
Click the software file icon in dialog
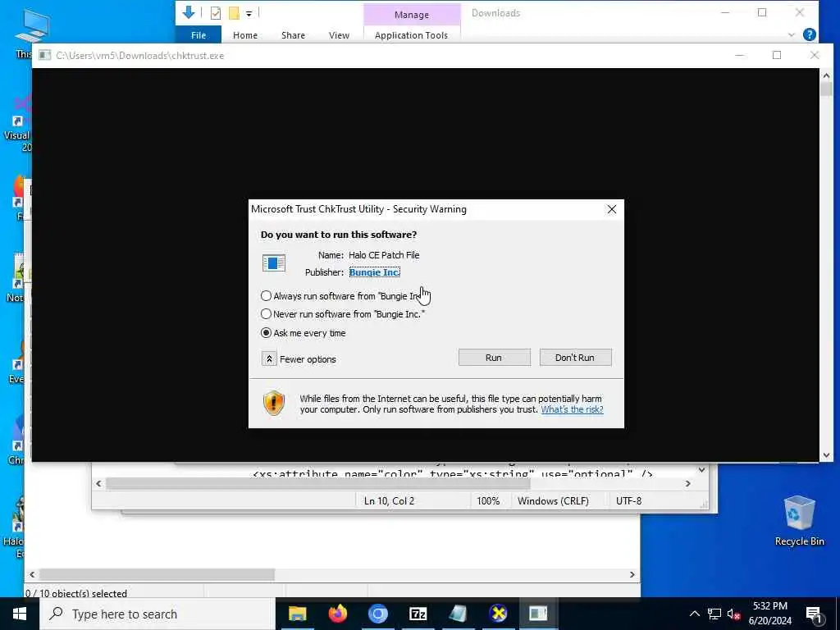[274, 263]
